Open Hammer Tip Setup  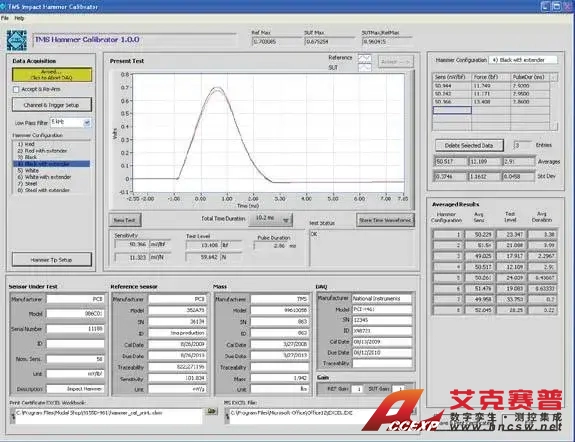(x=52, y=260)
